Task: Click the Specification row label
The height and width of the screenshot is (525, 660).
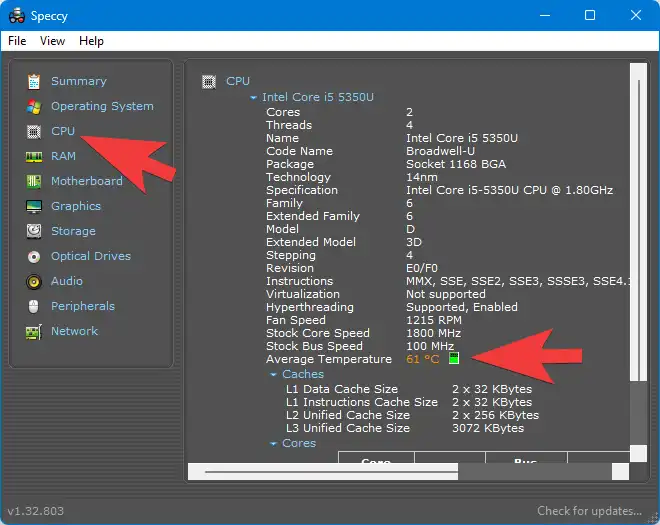Action: tap(301, 190)
